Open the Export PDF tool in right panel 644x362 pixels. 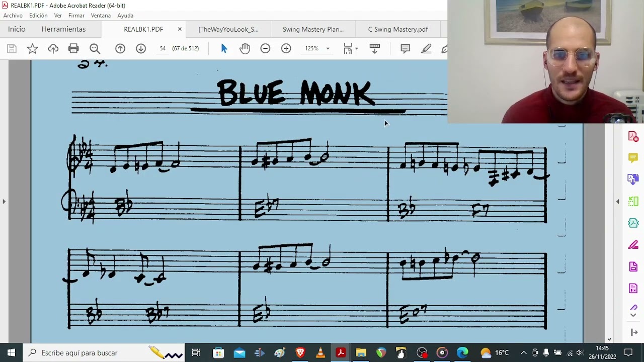point(633,179)
